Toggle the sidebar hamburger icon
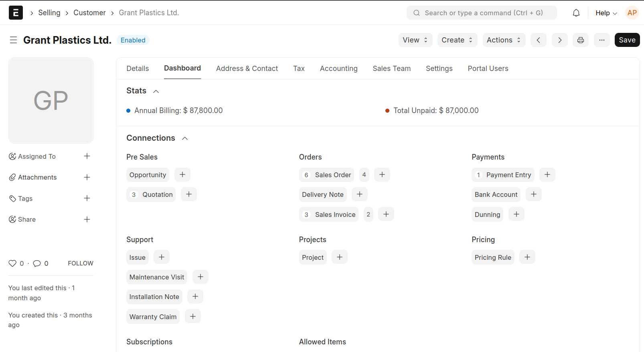644x352 pixels. [x=13, y=40]
